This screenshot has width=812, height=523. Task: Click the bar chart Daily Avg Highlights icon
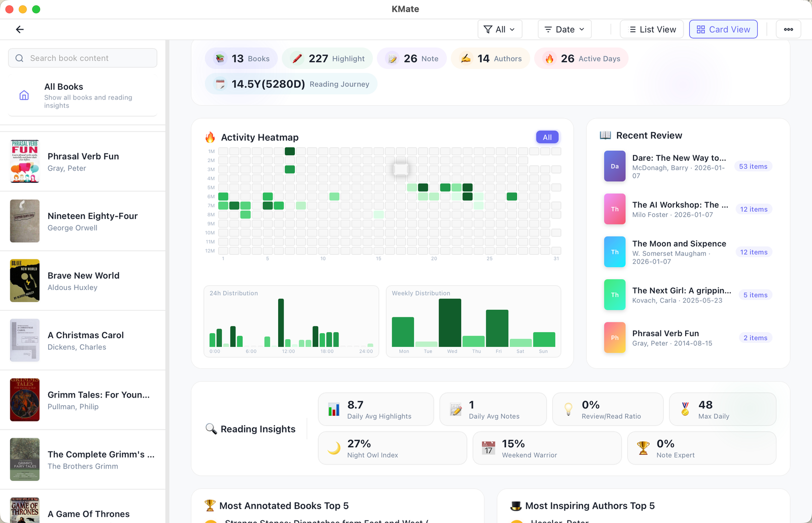tap(334, 409)
